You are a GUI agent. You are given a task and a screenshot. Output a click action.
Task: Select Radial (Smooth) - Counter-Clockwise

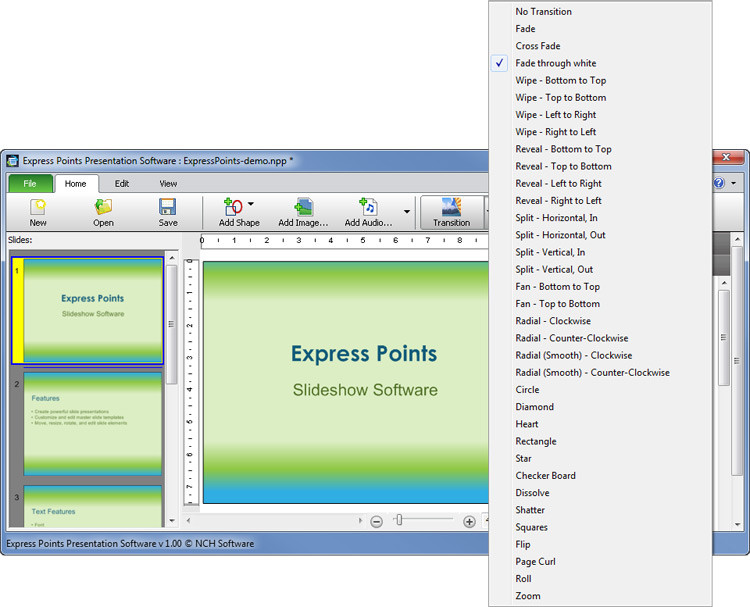[x=600, y=373]
